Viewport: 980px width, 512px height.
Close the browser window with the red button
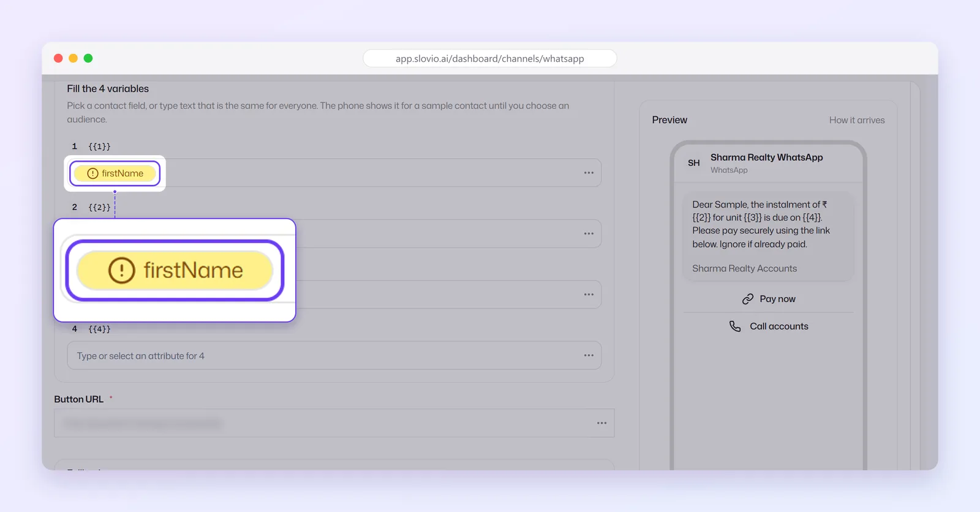pyautogui.click(x=58, y=58)
